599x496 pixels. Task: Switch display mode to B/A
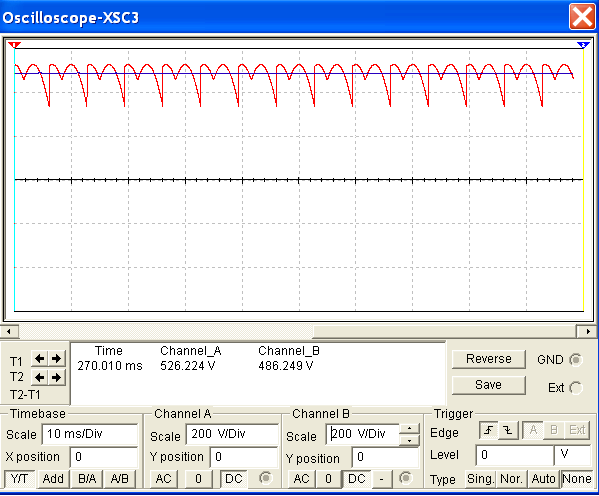pyautogui.click(x=87, y=479)
